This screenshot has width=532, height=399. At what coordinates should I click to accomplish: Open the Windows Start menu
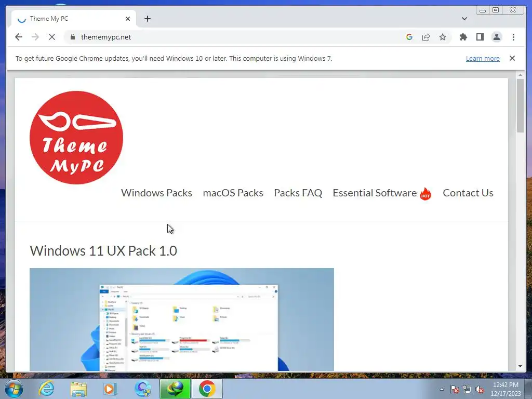[x=14, y=389]
